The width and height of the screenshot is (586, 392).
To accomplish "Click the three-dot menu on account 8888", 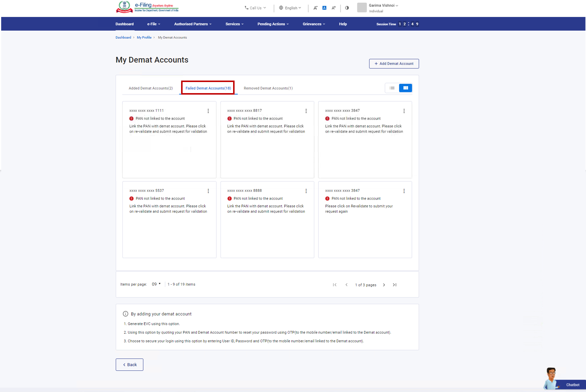I will 306,191.
